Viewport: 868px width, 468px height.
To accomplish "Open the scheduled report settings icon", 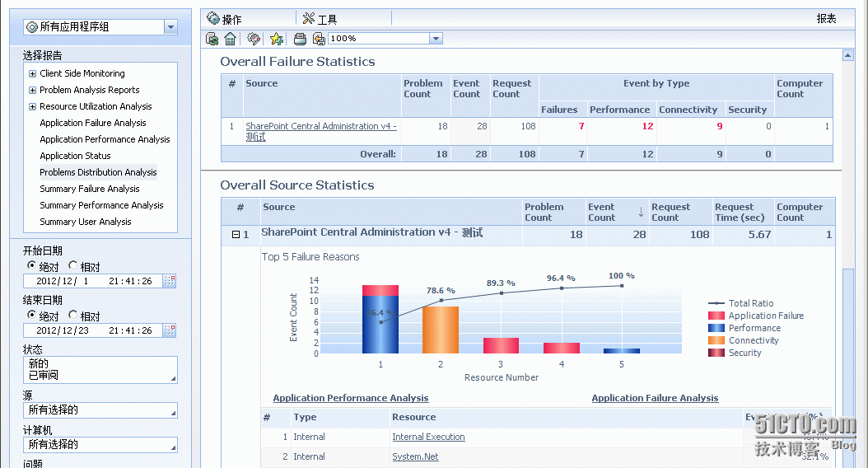I will click(254, 39).
